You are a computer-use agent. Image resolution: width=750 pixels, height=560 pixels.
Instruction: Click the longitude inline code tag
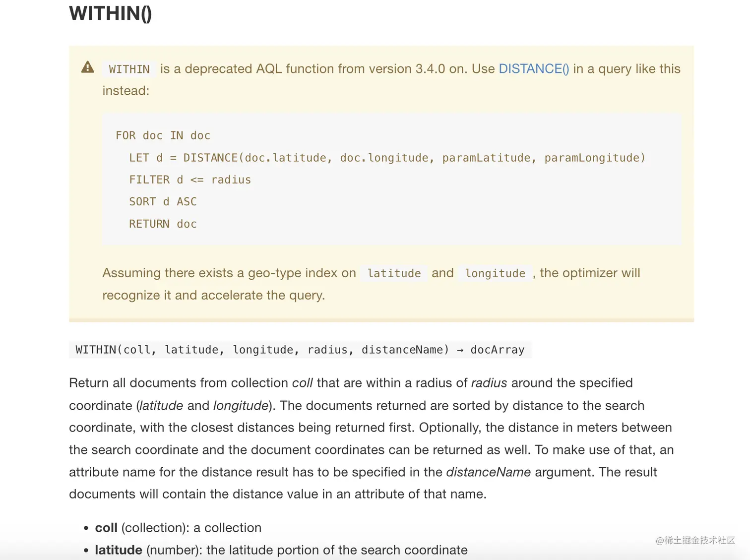pos(495,273)
